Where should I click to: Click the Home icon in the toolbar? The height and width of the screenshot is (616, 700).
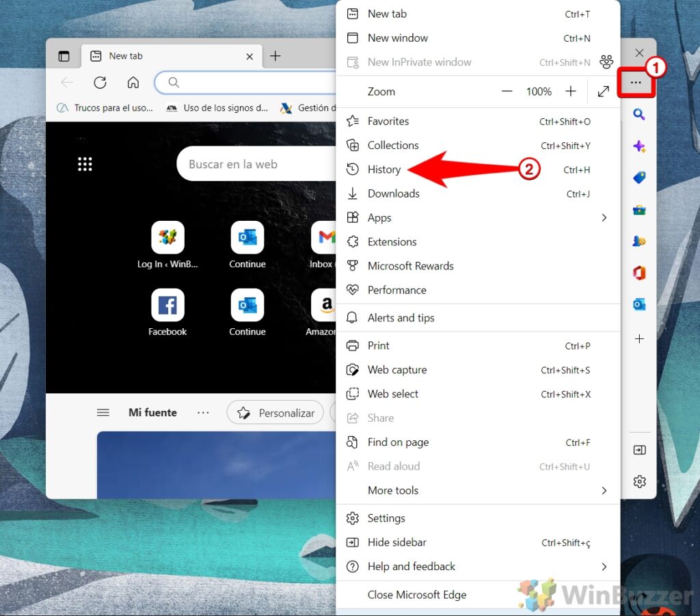[133, 82]
